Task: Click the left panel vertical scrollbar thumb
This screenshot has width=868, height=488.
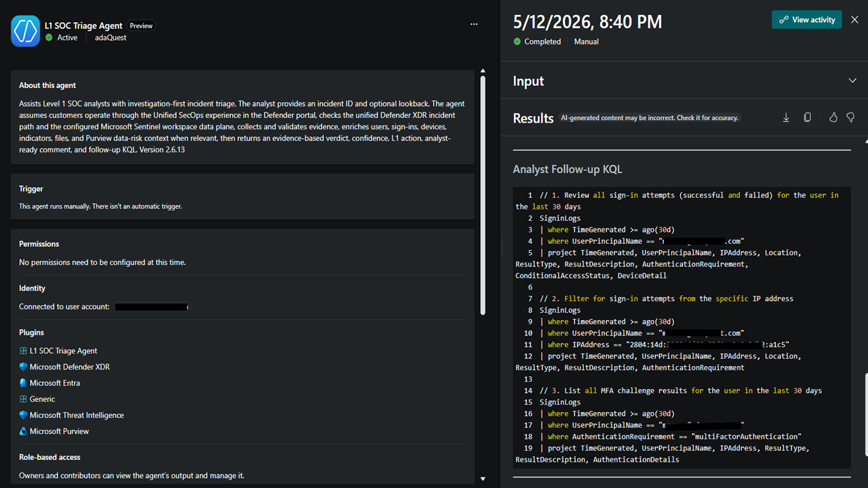Action: pos(482,195)
